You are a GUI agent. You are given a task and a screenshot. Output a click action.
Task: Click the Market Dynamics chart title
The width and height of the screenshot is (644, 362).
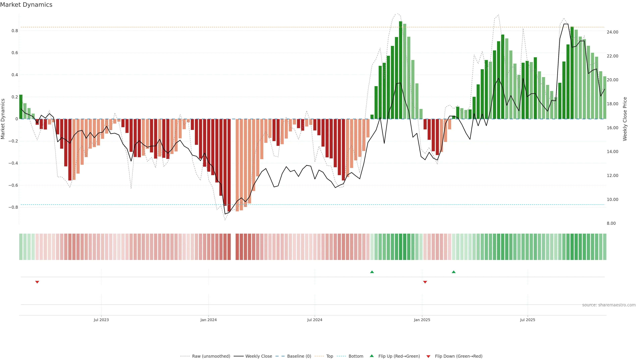(x=26, y=5)
